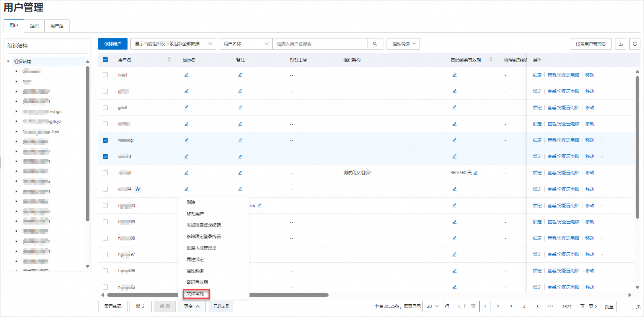Edit remark of checked user ending in g
The image size is (644, 317).
(240, 140)
